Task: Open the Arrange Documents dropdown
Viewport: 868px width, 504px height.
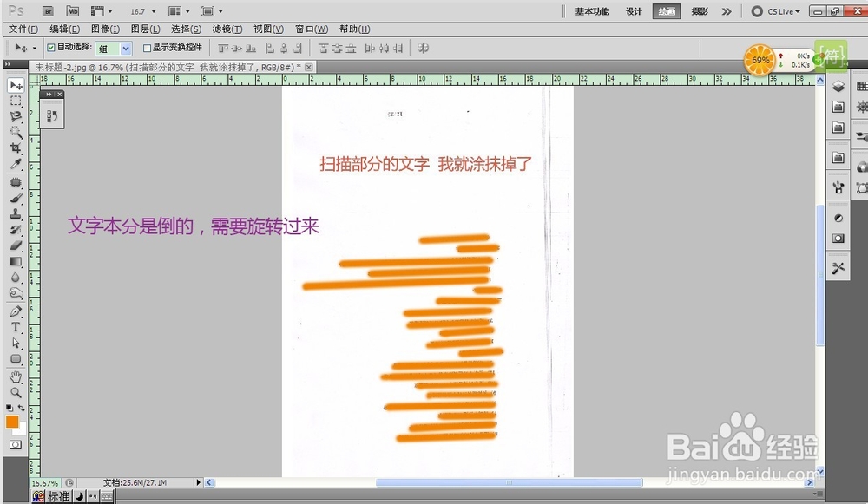Action: point(180,11)
